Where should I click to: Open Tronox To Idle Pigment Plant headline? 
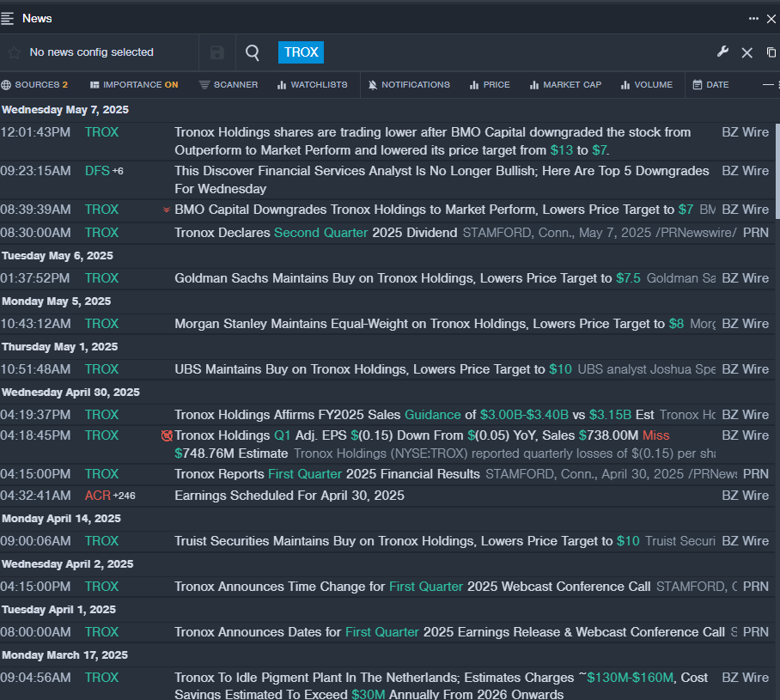click(441, 686)
